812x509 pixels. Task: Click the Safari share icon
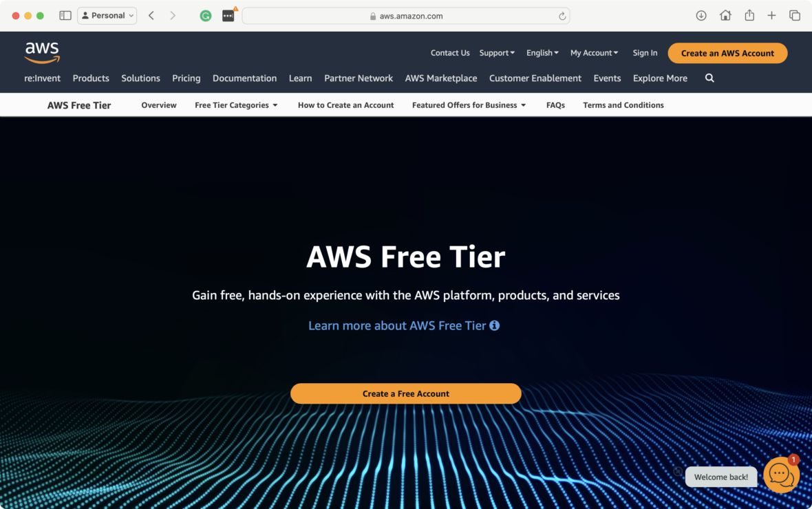[749, 16]
